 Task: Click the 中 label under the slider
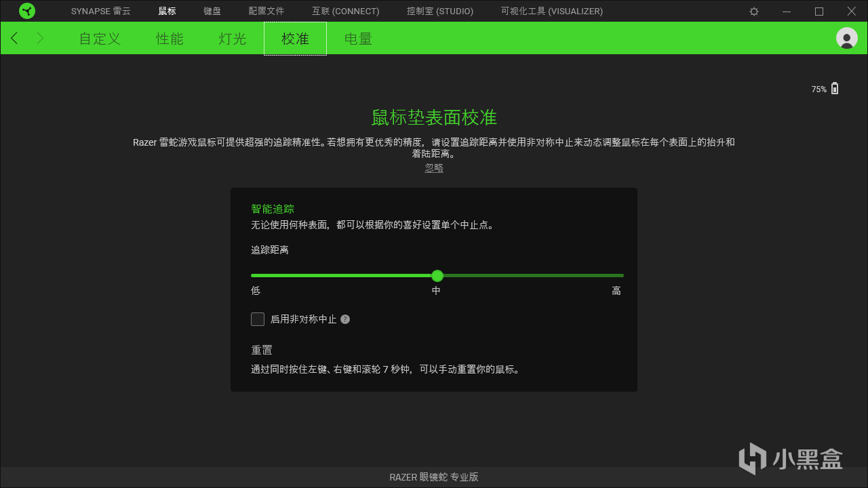[437, 291]
